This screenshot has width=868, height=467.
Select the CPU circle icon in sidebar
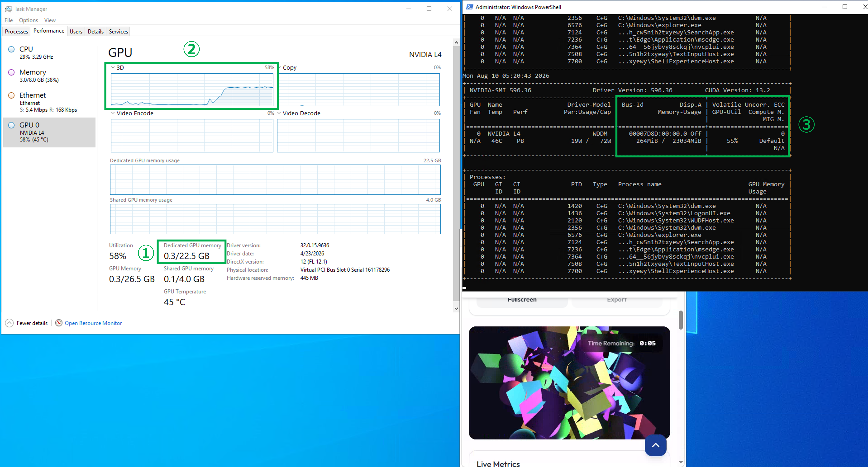(x=11, y=49)
